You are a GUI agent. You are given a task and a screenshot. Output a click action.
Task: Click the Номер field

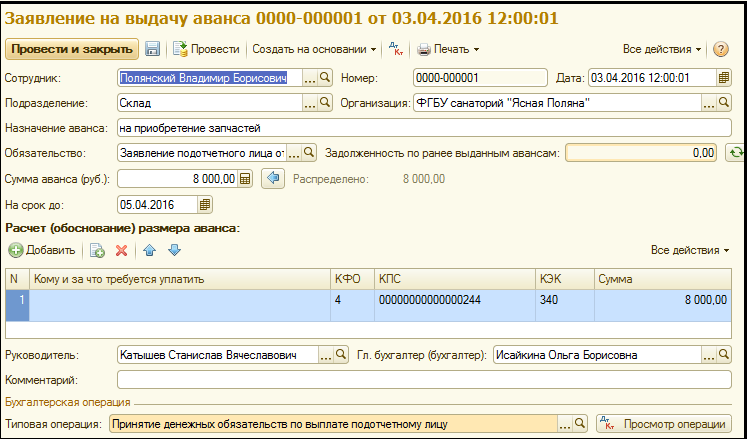480,78
